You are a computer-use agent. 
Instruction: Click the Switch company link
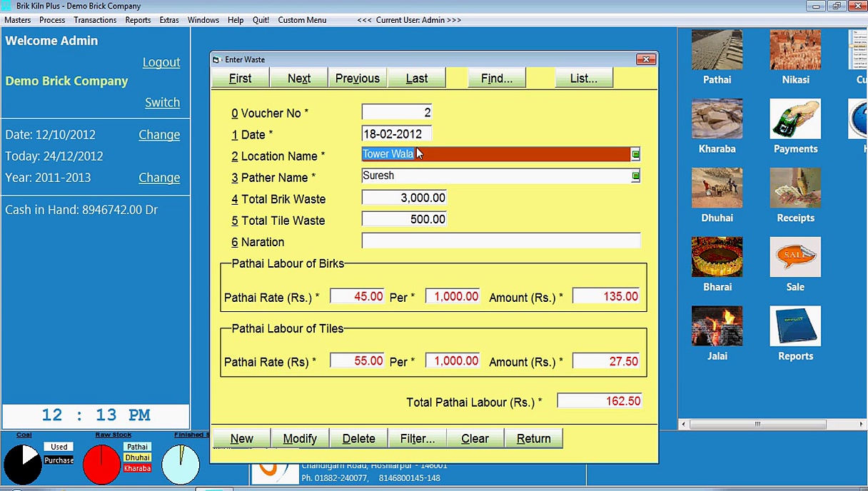[x=163, y=102]
